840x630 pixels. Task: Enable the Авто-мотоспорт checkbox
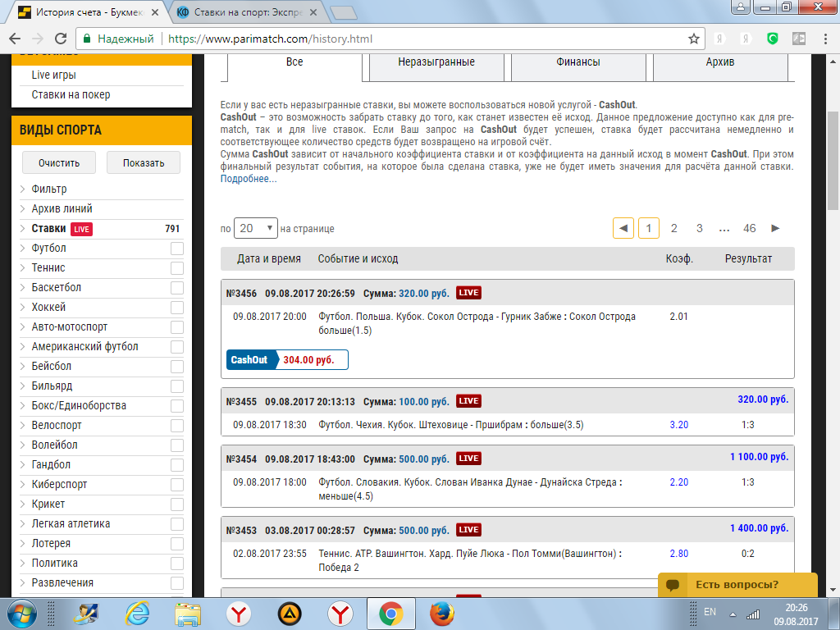(177, 327)
